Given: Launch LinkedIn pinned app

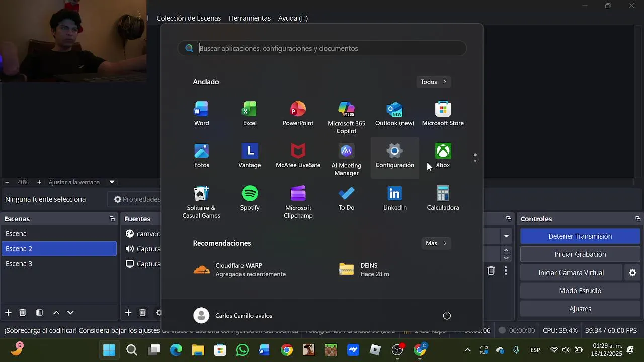Looking at the screenshot, I should (x=394, y=199).
